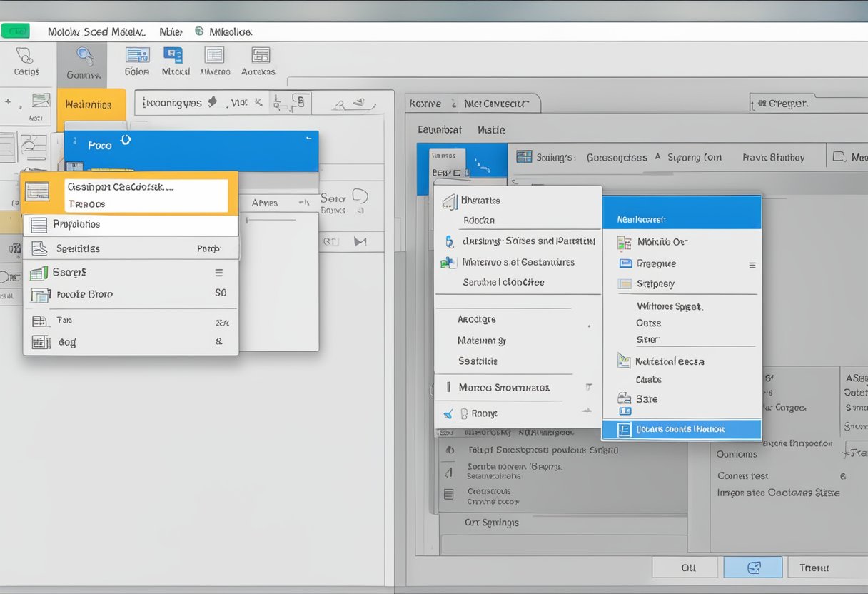
Task: Check the Sordube I clobtes menu option
Action: tap(505, 283)
